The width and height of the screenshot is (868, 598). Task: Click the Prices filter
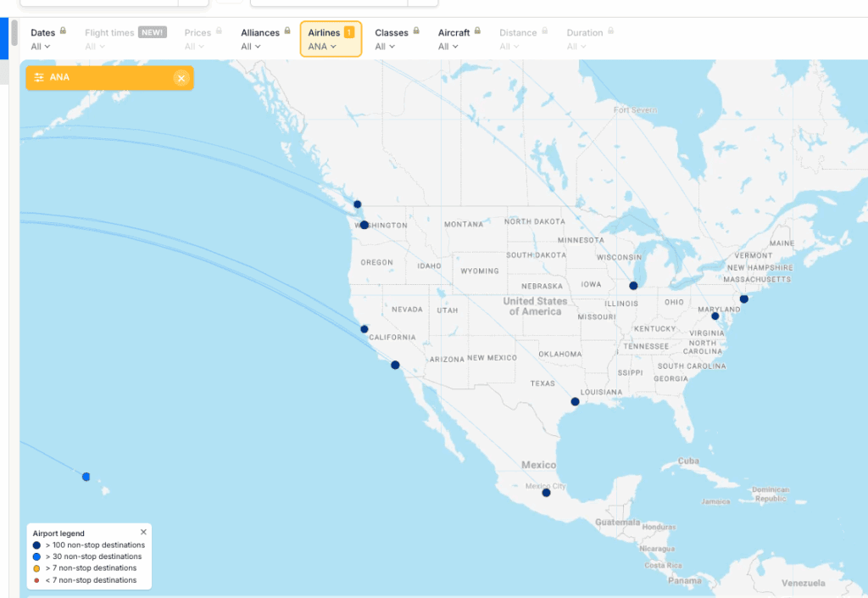point(203,39)
